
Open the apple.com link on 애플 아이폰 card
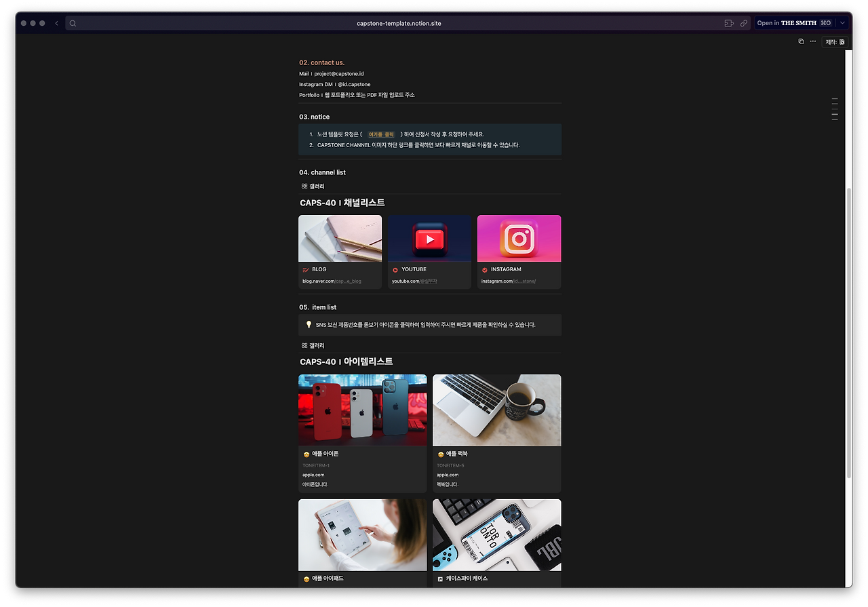313,475
